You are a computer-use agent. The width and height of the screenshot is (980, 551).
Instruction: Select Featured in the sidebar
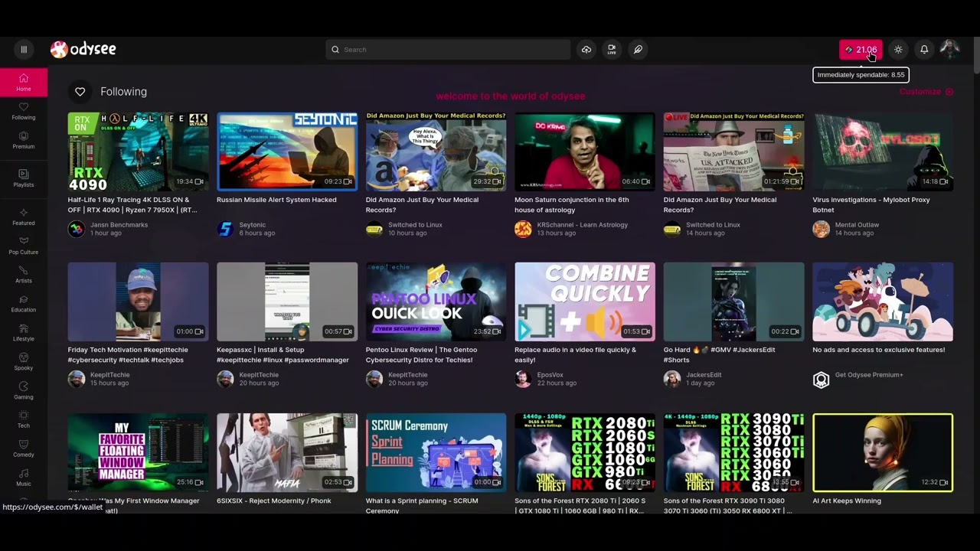pyautogui.click(x=24, y=217)
